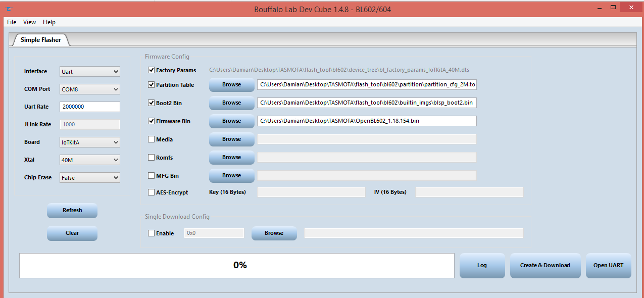Click Create & Download button
The width and height of the screenshot is (644, 298).
[x=545, y=266]
